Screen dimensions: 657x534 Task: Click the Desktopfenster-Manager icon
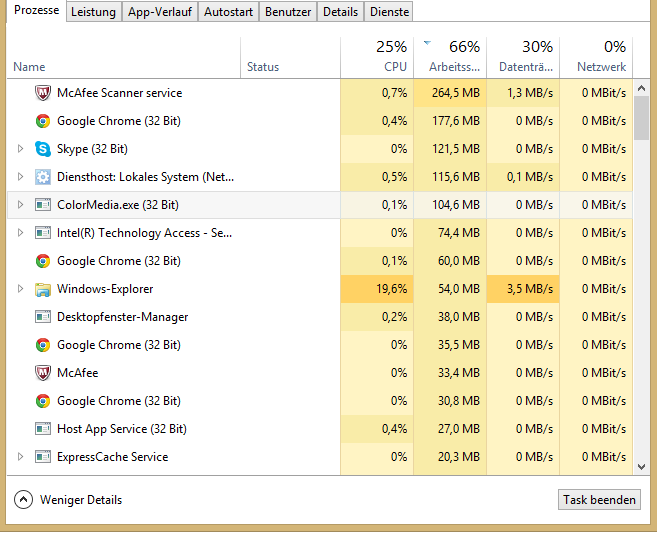point(43,317)
